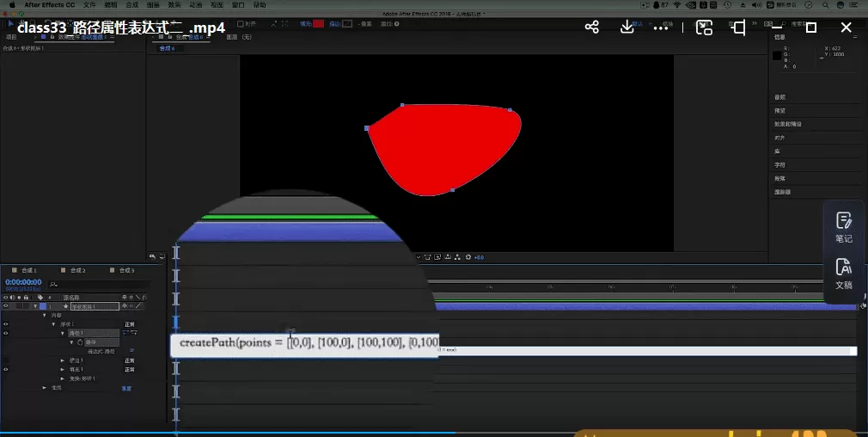Screen dimensions: 868x437
Task: Expand the 变换 transform group at bottom
Action: [45, 388]
